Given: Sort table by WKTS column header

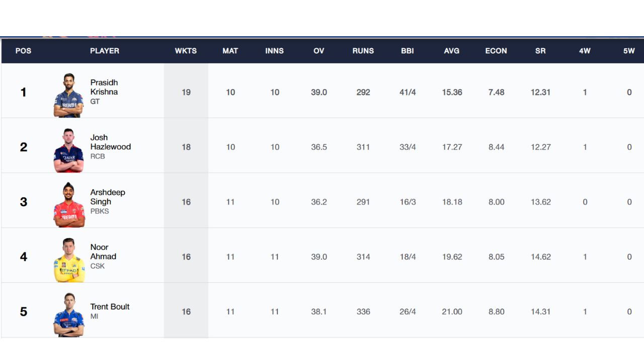Looking at the screenshot, I should coord(186,51).
